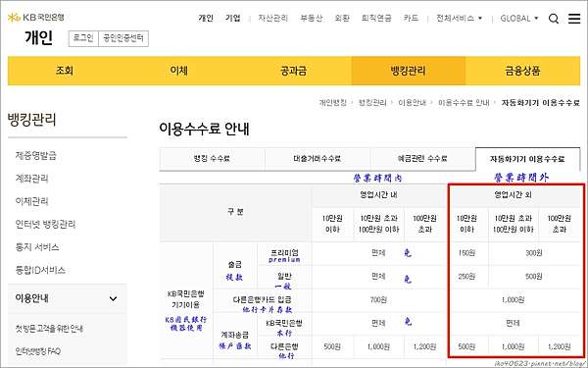Click 개인뱅킹 in the breadcrumb
588x368 pixels.
pos(332,102)
